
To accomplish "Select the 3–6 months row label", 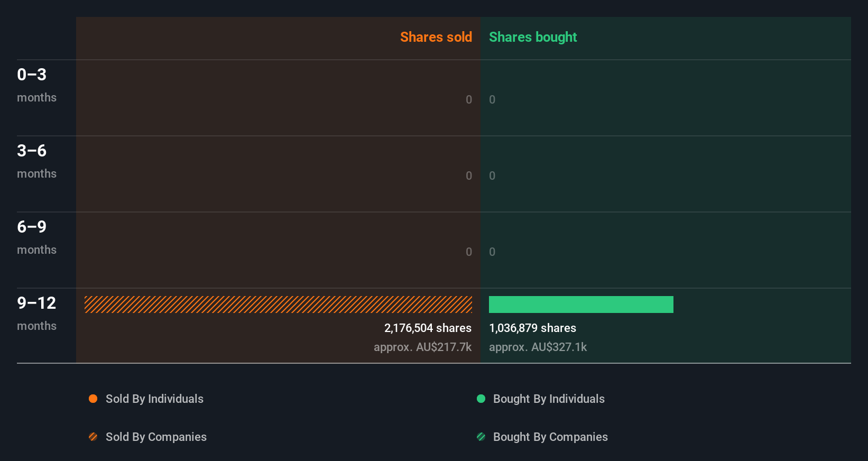I will pos(36,161).
